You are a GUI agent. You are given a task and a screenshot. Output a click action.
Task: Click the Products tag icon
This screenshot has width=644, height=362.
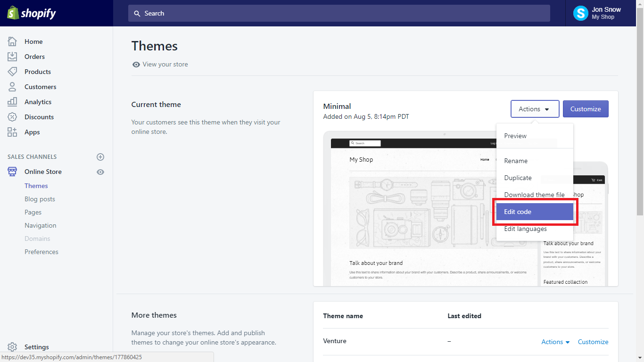(x=12, y=72)
